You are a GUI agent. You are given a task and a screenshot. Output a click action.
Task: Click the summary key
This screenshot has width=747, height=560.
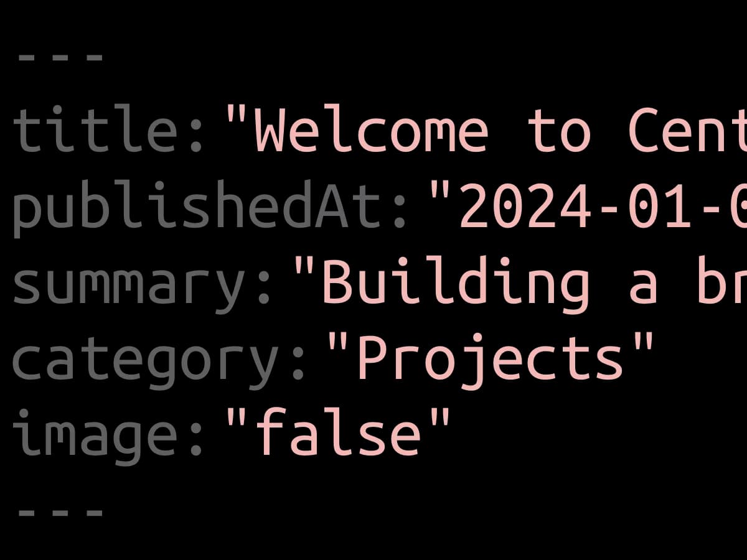[134, 283]
